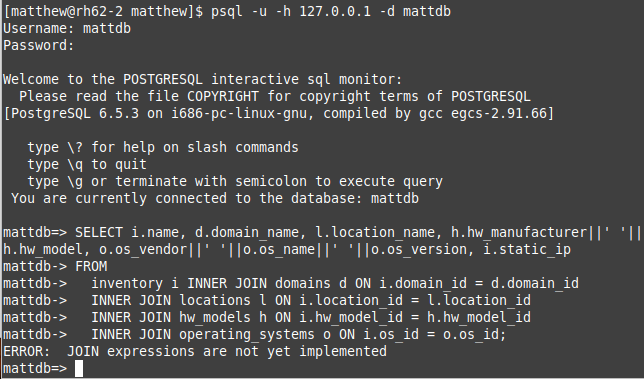The width and height of the screenshot is (644, 379).
Task: Click the Username: mattdb line
Action: pos(67,28)
